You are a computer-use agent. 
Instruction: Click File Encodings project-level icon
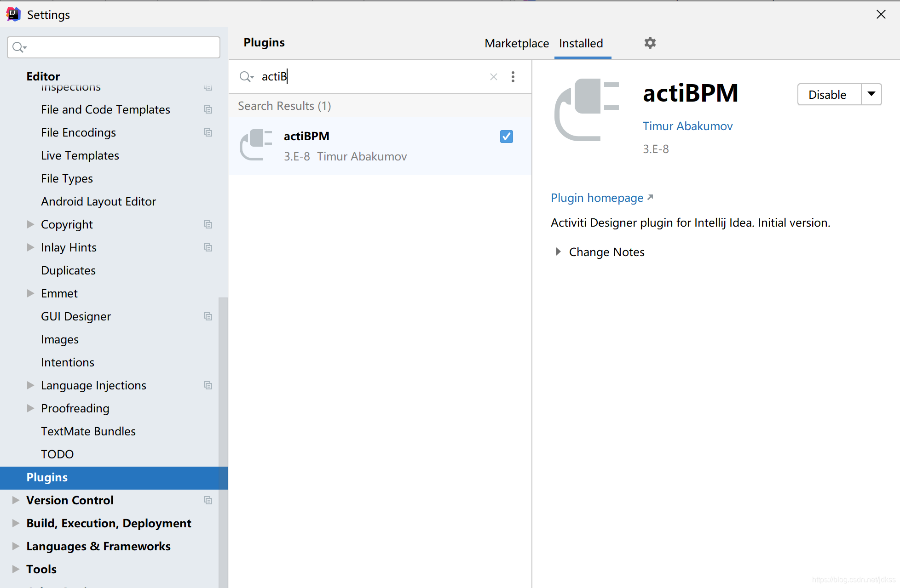tap(208, 132)
